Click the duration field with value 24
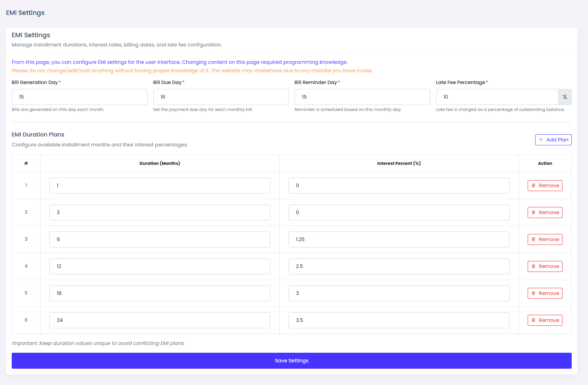This screenshot has width=588, height=385. [x=160, y=320]
